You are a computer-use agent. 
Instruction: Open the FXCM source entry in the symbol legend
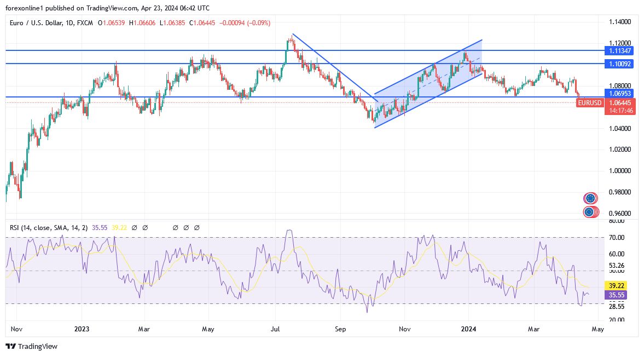[x=85, y=23]
